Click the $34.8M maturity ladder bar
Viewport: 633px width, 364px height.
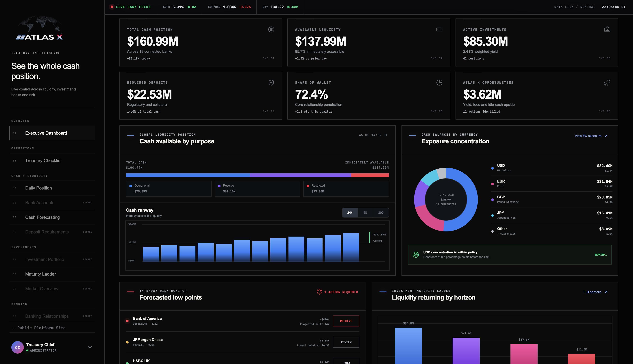pos(408,346)
